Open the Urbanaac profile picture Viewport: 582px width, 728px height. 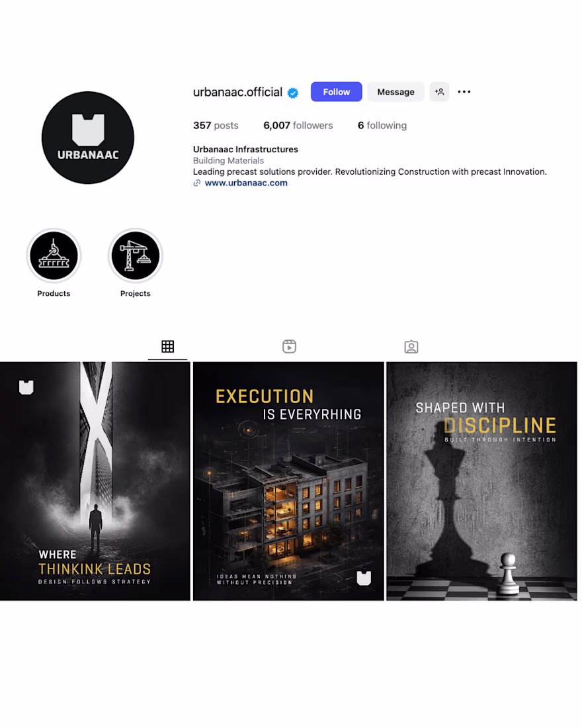[88, 138]
